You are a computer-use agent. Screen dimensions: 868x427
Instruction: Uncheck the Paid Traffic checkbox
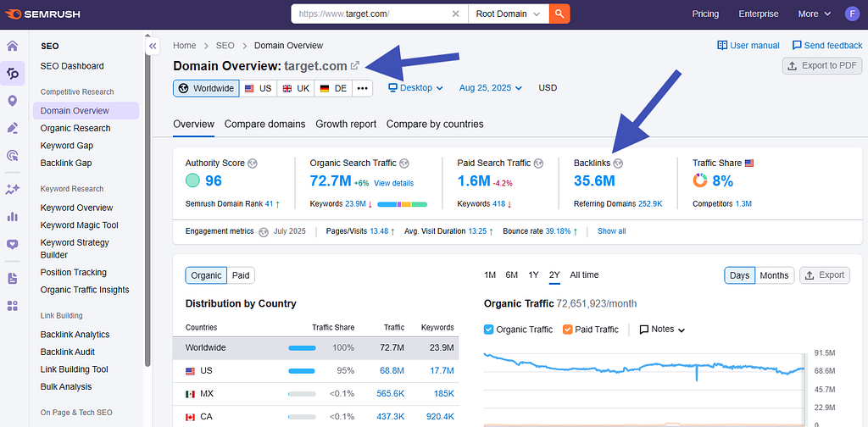pos(567,330)
